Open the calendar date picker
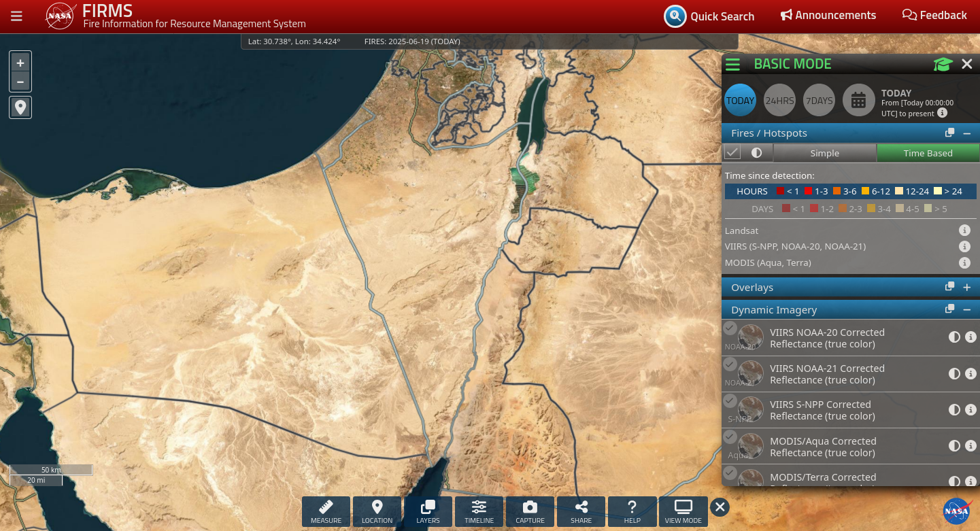980x531 pixels. pos(858,101)
